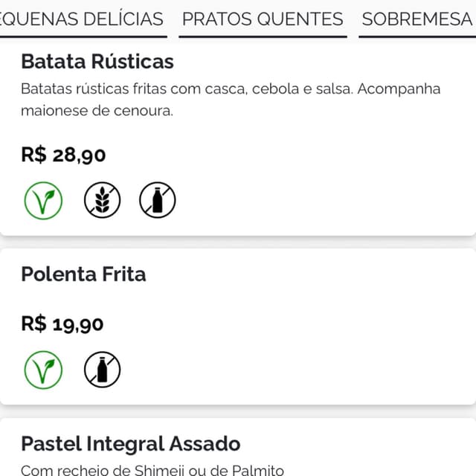
Task: Select the Polenta Frita menu card
Action: tap(238, 327)
